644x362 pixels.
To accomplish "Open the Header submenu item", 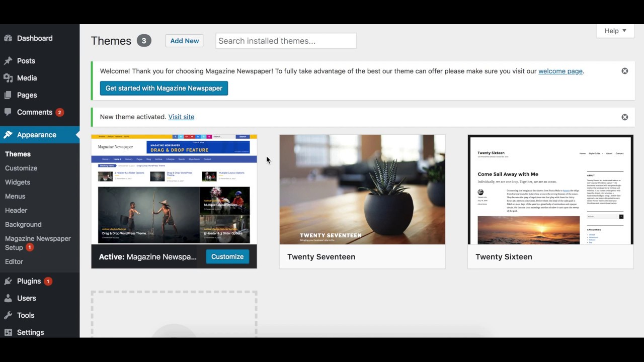I will (16, 210).
